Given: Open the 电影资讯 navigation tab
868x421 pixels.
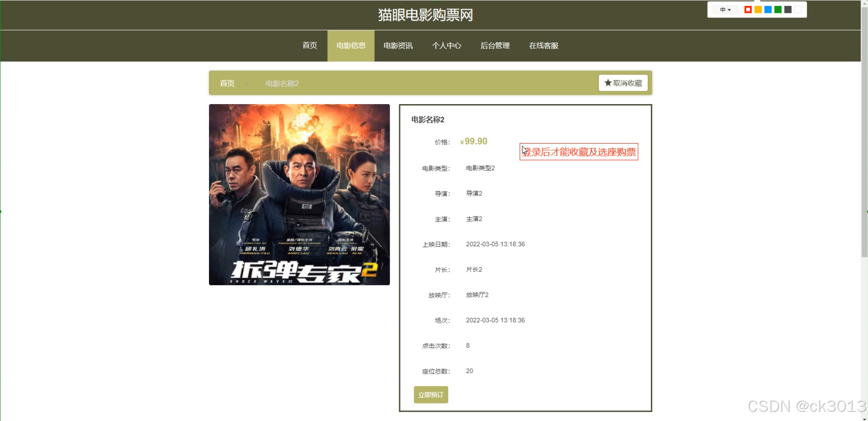Looking at the screenshot, I should pyautogui.click(x=398, y=45).
